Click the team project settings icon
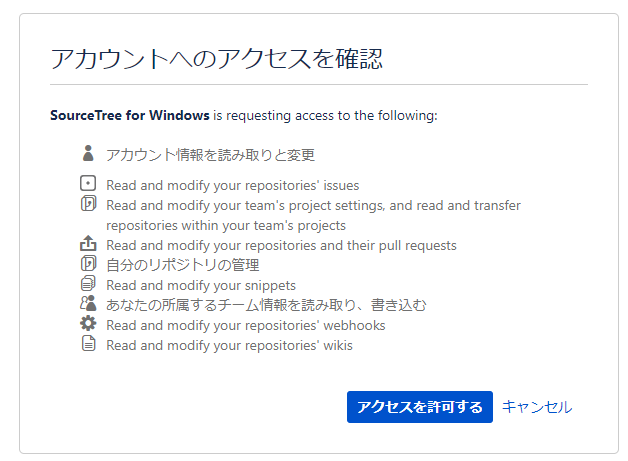This screenshot has height=461, width=628. click(88, 203)
